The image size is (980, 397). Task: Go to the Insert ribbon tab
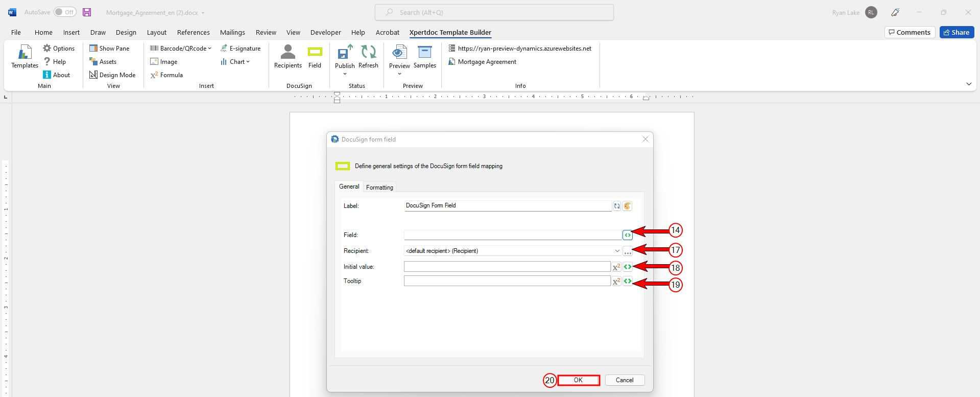[x=71, y=32]
